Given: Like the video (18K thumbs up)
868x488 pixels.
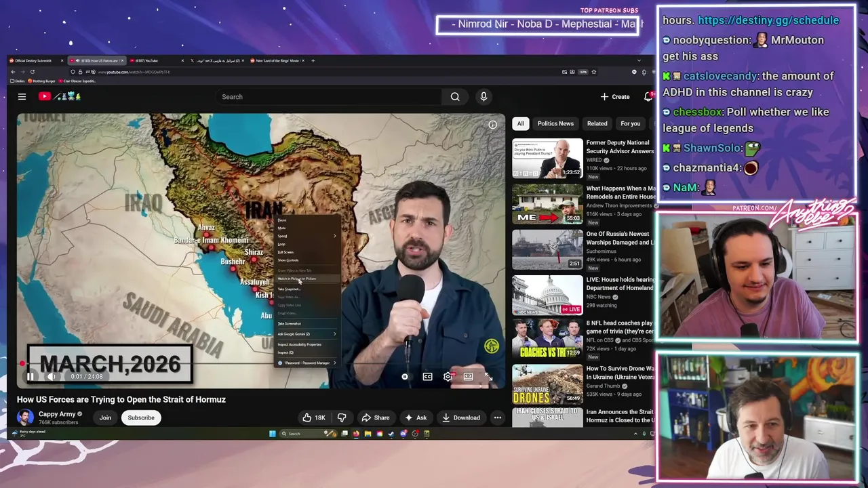Looking at the screenshot, I should [313, 418].
